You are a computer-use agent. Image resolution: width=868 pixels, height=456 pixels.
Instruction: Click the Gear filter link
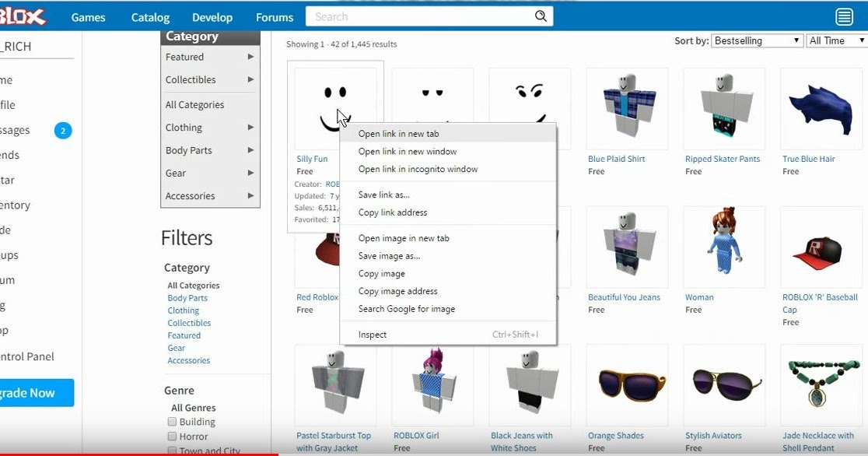pyautogui.click(x=177, y=348)
